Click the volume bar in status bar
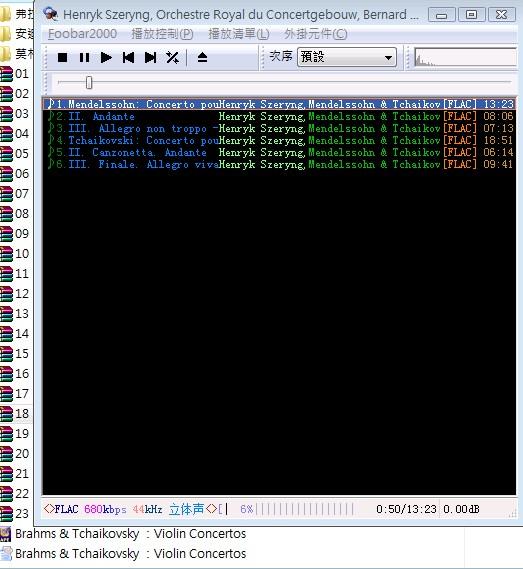The image size is (523, 569). (304, 509)
